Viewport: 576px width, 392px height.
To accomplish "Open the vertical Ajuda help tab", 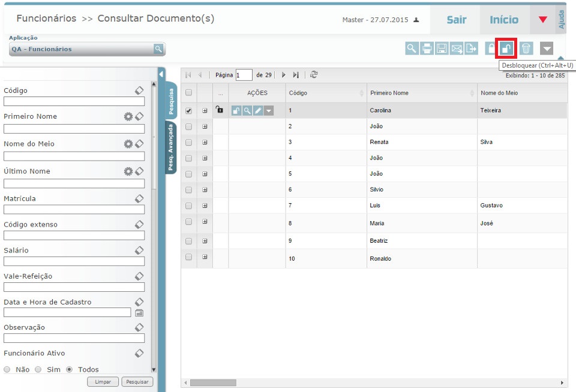I will coord(562,20).
